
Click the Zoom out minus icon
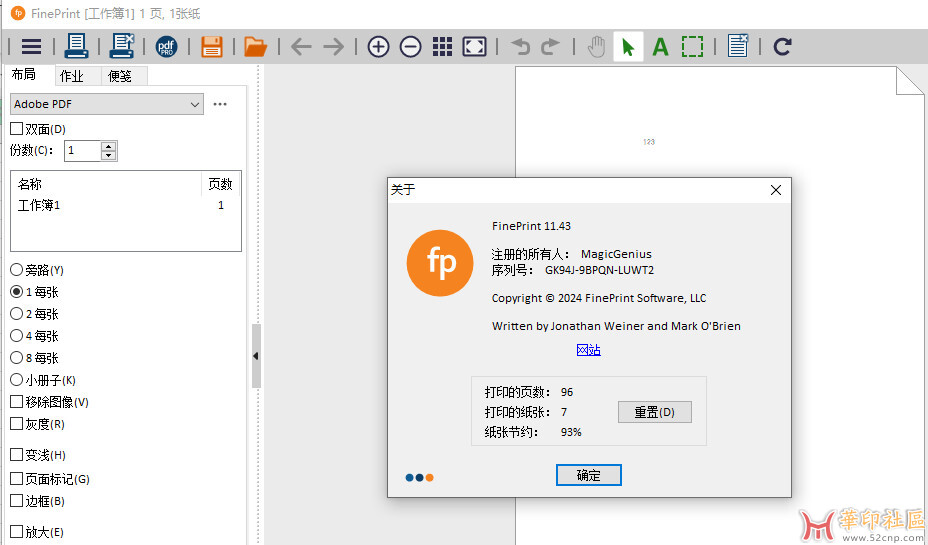(410, 47)
